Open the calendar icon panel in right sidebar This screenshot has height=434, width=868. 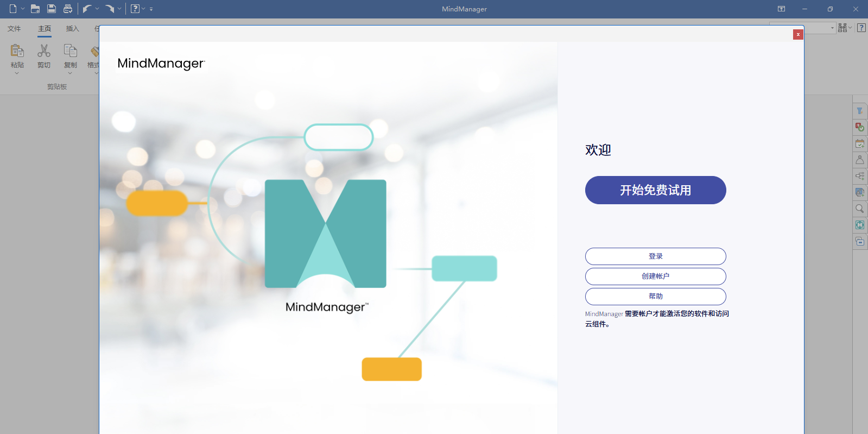[860, 143]
